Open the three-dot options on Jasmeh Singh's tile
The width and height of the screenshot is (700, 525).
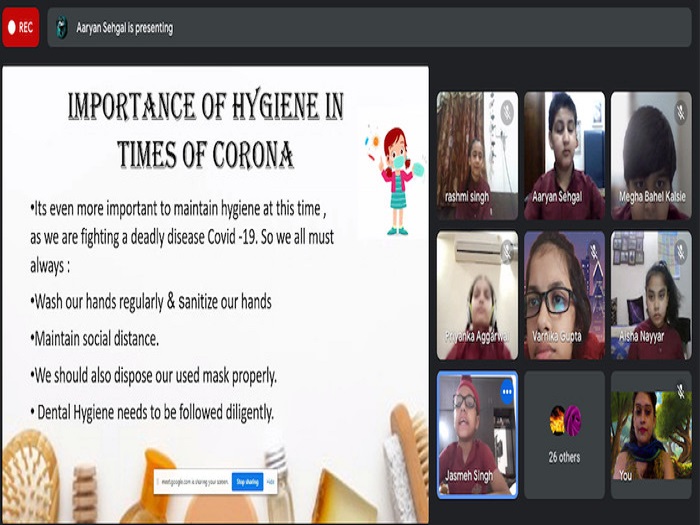507,392
